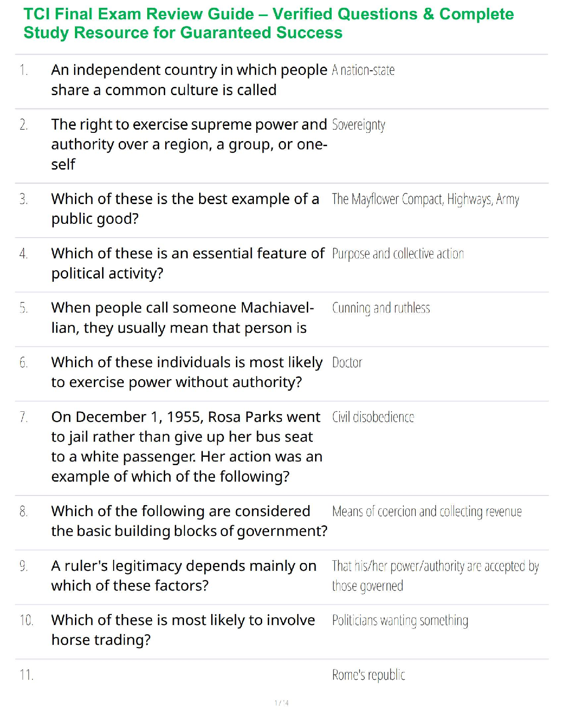Select the answer 'Doctor'
This screenshot has width=563, height=728.
347,363
